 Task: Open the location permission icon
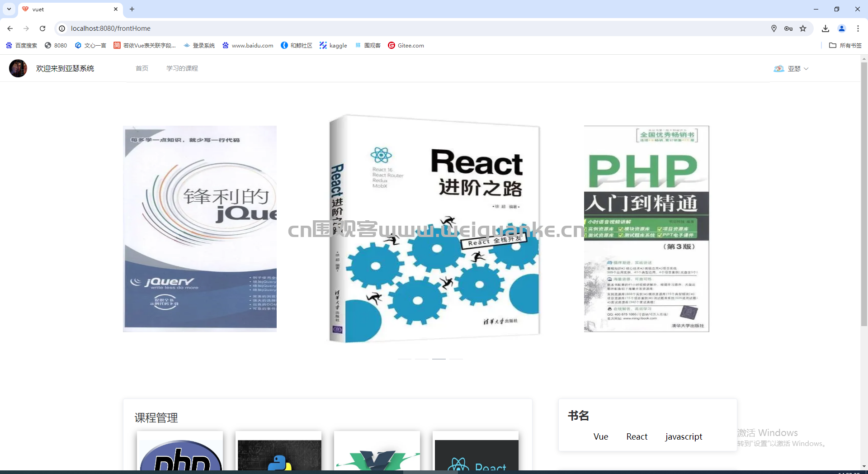pos(774,28)
